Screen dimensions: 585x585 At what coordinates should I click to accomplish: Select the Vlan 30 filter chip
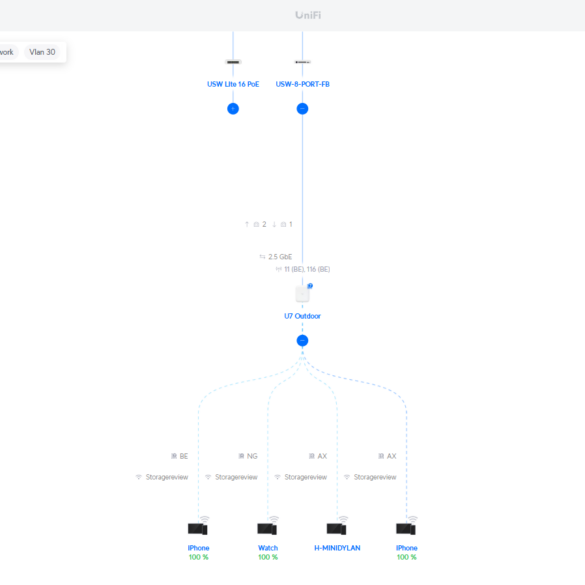[42, 52]
